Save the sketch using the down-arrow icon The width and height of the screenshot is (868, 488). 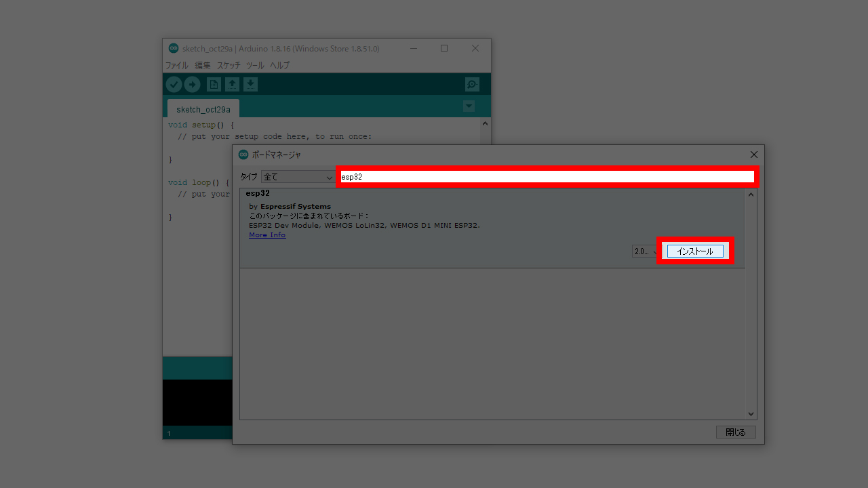click(x=250, y=84)
